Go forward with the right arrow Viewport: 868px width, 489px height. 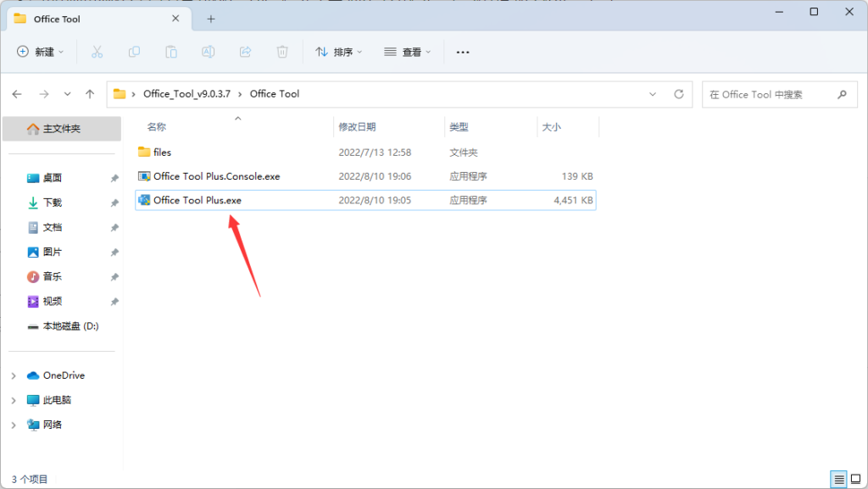[x=44, y=94]
